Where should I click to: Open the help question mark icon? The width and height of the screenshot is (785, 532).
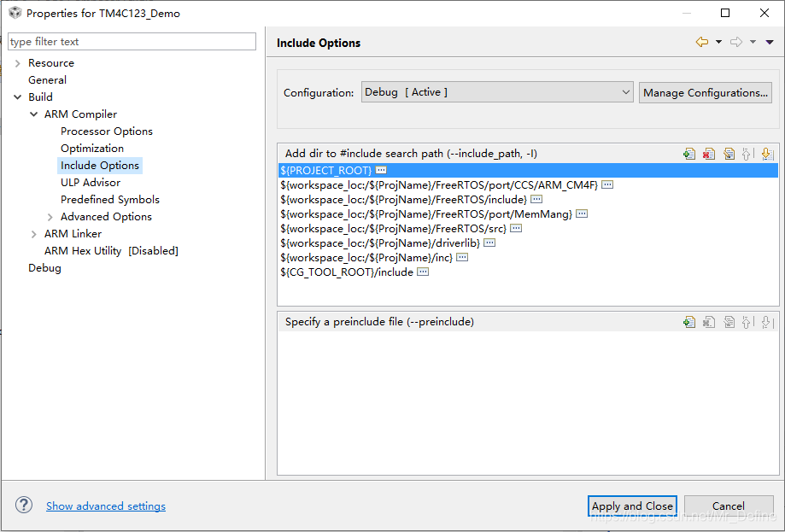click(x=24, y=505)
